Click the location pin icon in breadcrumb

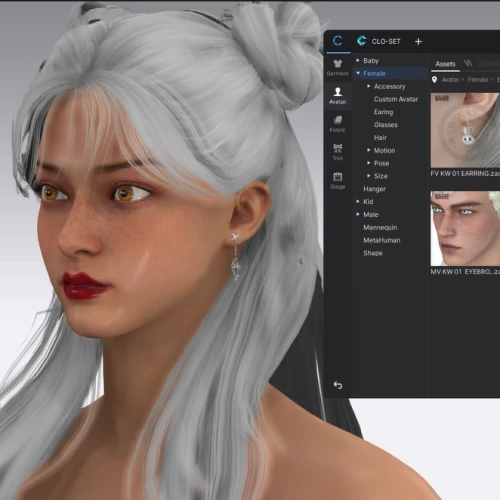tap(434, 80)
